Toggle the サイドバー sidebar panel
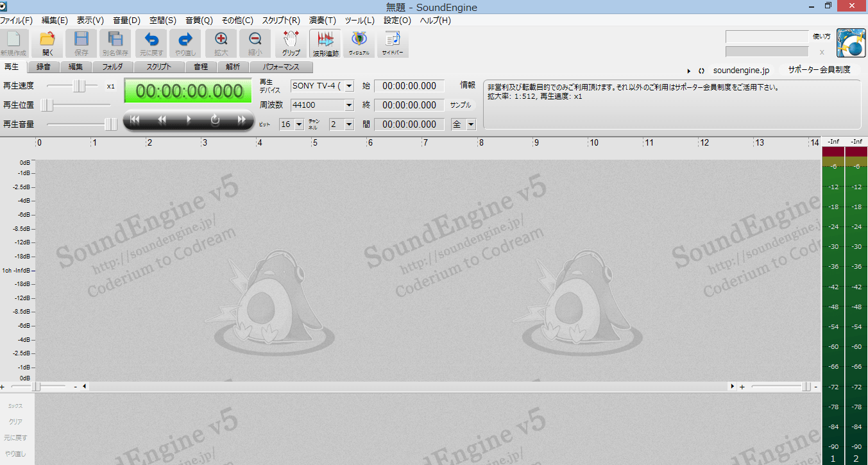The width and height of the screenshot is (868, 465). coord(393,43)
